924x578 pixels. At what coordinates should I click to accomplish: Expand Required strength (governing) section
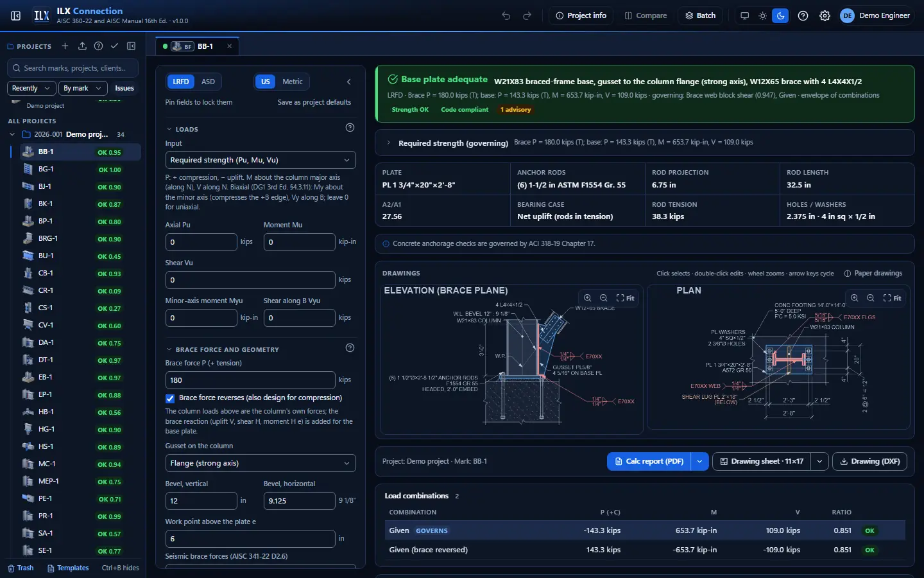click(x=388, y=143)
